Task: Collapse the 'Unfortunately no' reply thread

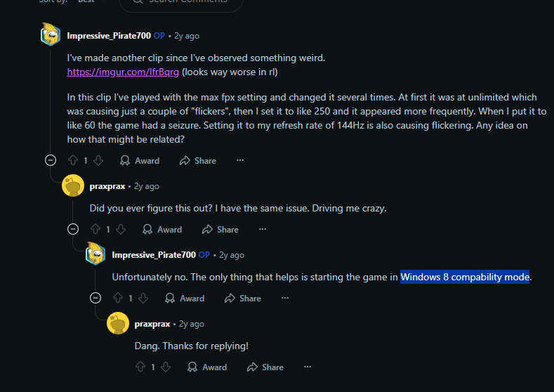Action: (95, 298)
